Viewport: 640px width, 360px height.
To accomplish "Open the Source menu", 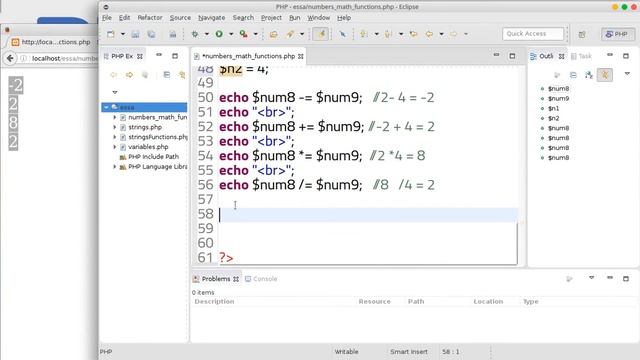I will click(x=180, y=18).
